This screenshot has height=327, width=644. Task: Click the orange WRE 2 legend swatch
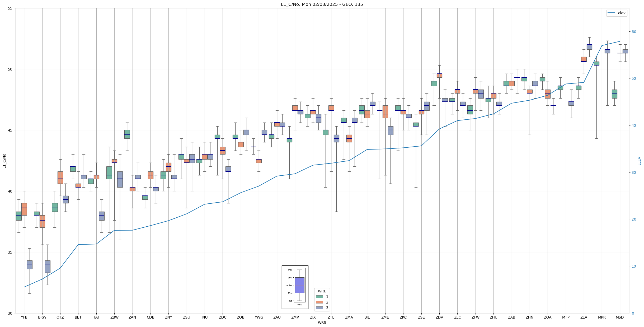click(319, 302)
